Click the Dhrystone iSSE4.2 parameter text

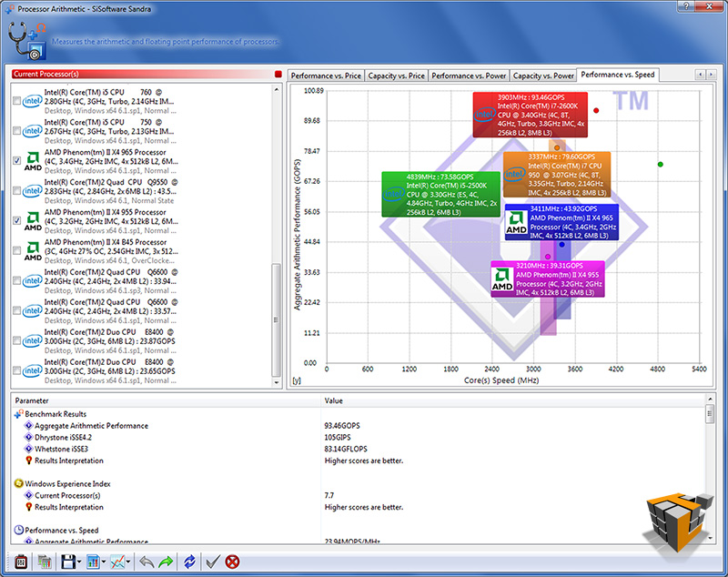(63, 437)
